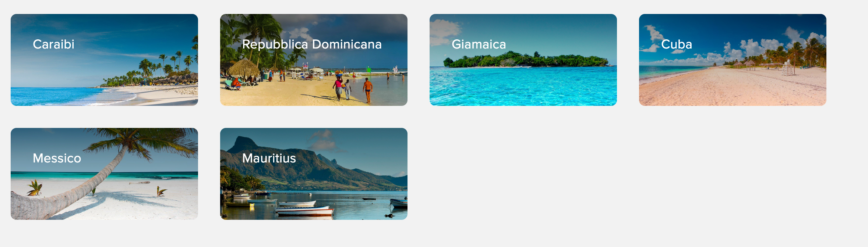Click the Mauritius title text
The width and height of the screenshot is (868, 247).
pos(269,158)
